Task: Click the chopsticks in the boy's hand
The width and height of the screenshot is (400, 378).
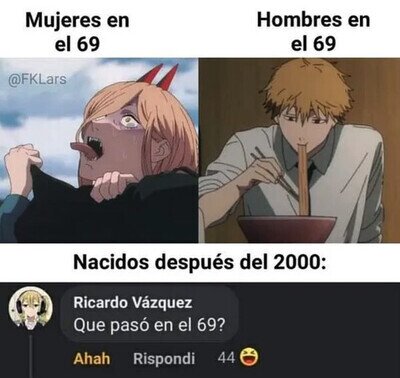Action: (x=273, y=170)
